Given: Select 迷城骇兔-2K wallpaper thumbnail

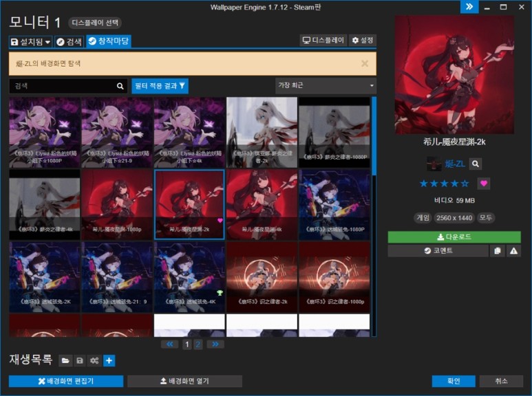Looking at the screenshot, I should [45, 277].
